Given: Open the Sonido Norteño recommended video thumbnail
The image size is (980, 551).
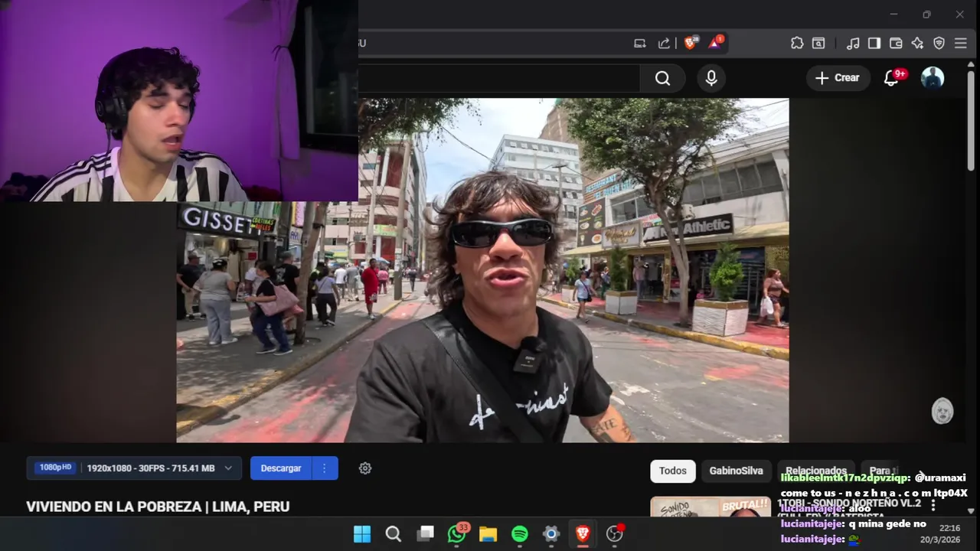Looking at the screenshot, I should click(x=710, y=507).
